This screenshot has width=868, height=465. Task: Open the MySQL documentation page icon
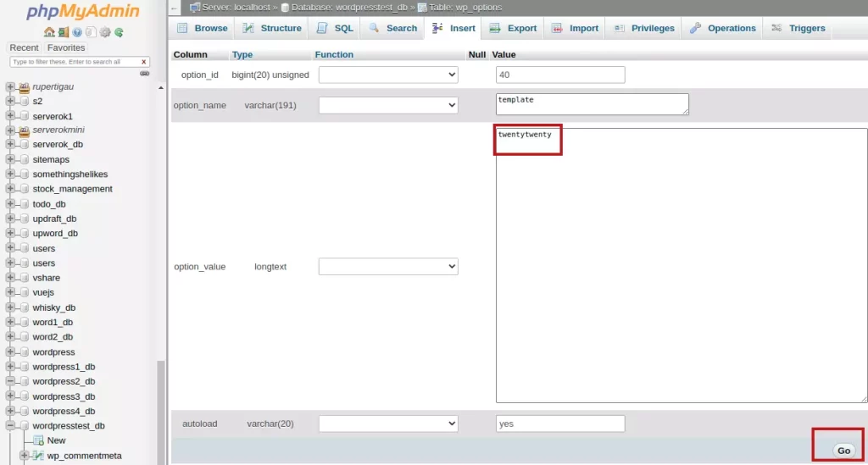pyautogui.click(x=91, y=33)
